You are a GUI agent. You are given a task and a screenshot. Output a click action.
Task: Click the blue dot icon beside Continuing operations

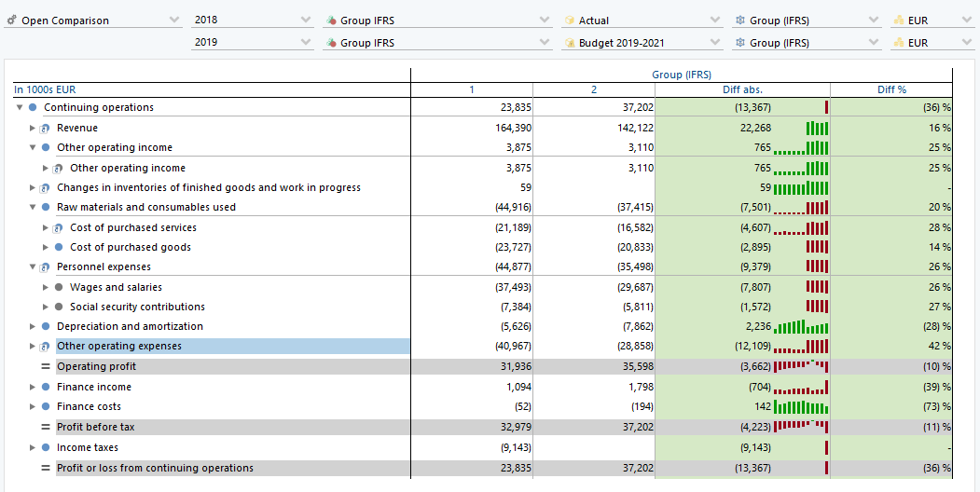33,108
